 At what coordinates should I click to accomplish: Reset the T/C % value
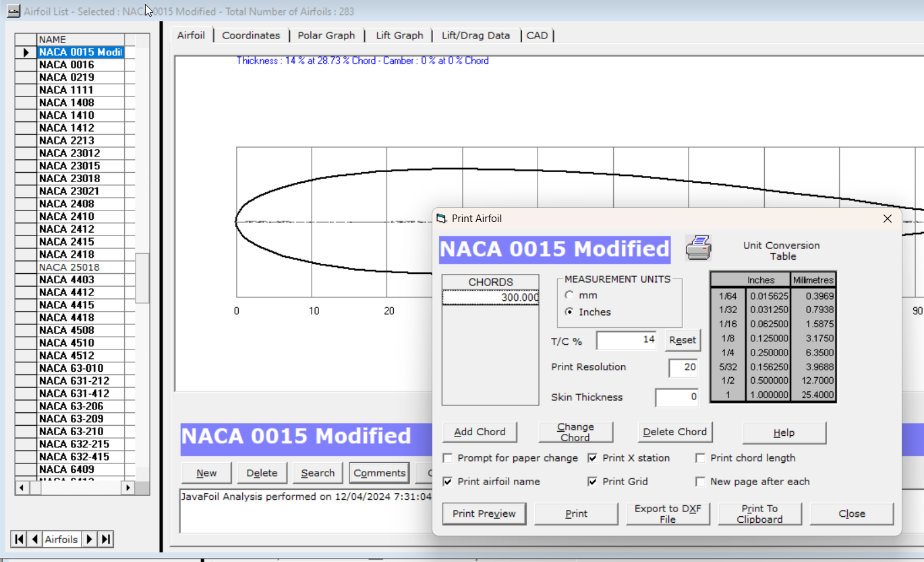683,340
